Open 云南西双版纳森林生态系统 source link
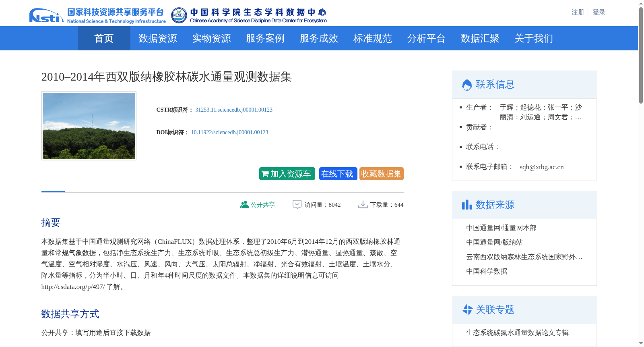Image resolution: width=644 pixels, height=347 pixels. click(x=524, y=257)
